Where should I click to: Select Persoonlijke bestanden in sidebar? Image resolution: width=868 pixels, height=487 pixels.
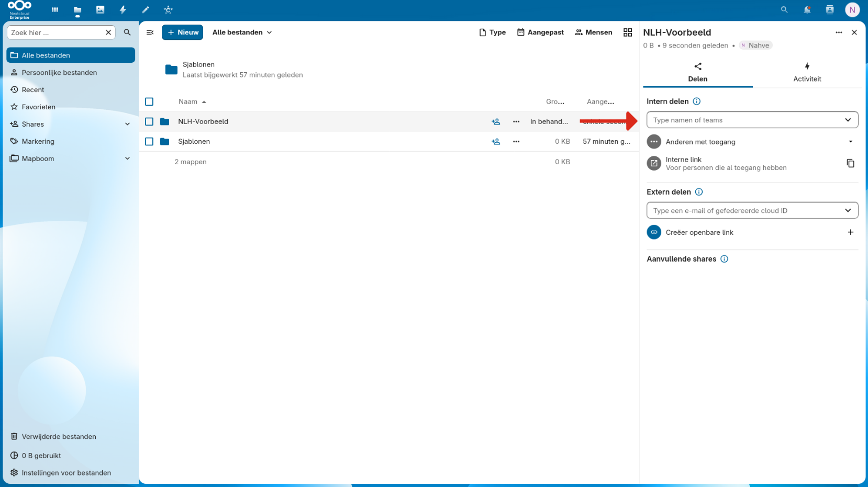[71, 72]
